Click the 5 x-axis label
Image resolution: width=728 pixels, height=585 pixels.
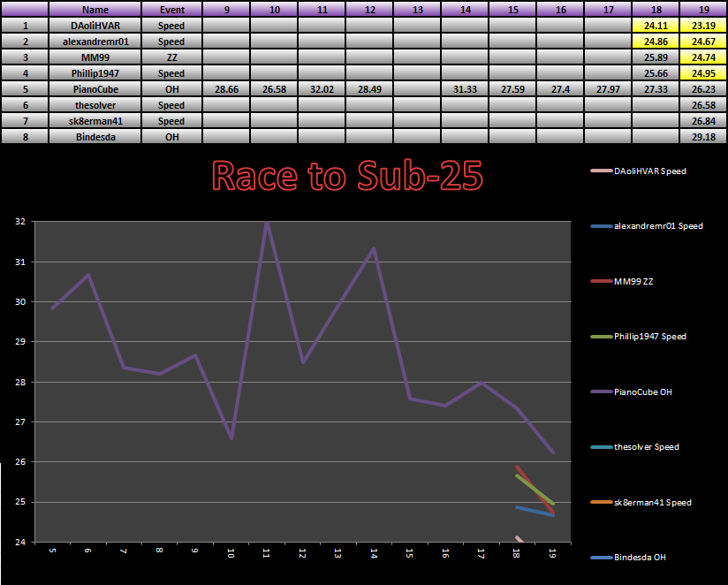point(52,551)
